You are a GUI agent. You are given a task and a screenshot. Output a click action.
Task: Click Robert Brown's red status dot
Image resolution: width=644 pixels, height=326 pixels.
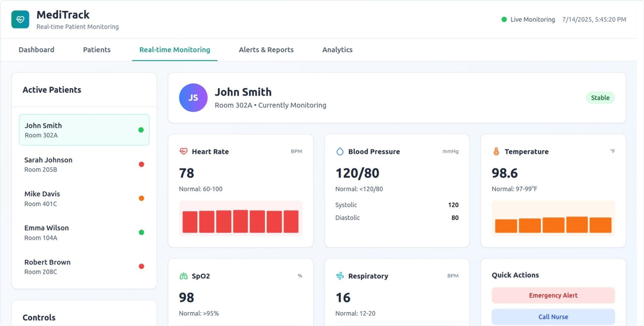(141, 266)
